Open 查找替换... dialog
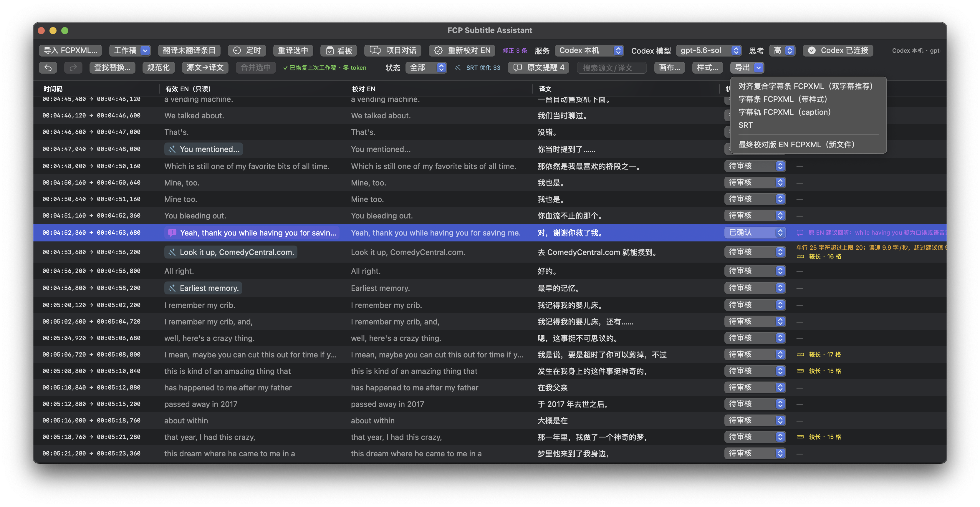This screenshot has width=980, height=507. point(112,68)
